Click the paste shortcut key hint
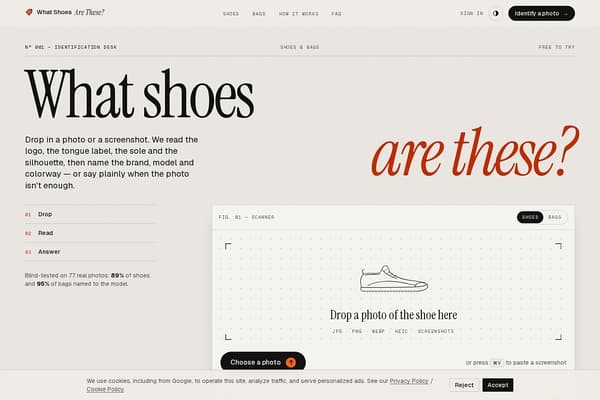 (x=497, y=362)
